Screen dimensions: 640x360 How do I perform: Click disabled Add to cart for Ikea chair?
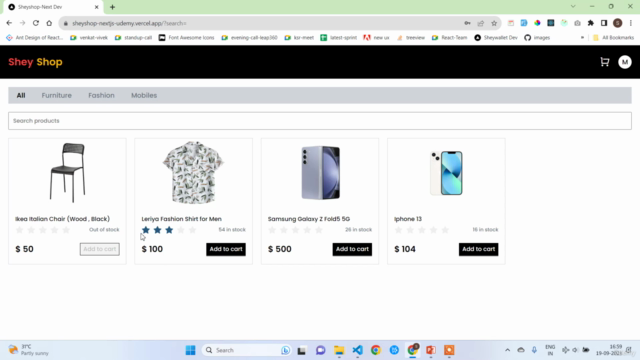coord(100,249)
